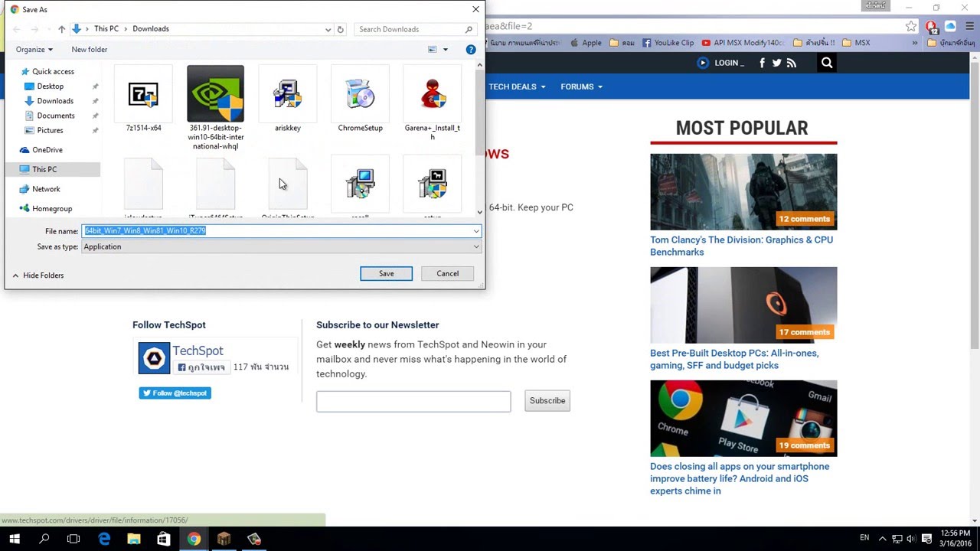Open TechSpot Facebook icon in header
The height and width of the screenshot is (551, 980).
[x=762, y=63]
